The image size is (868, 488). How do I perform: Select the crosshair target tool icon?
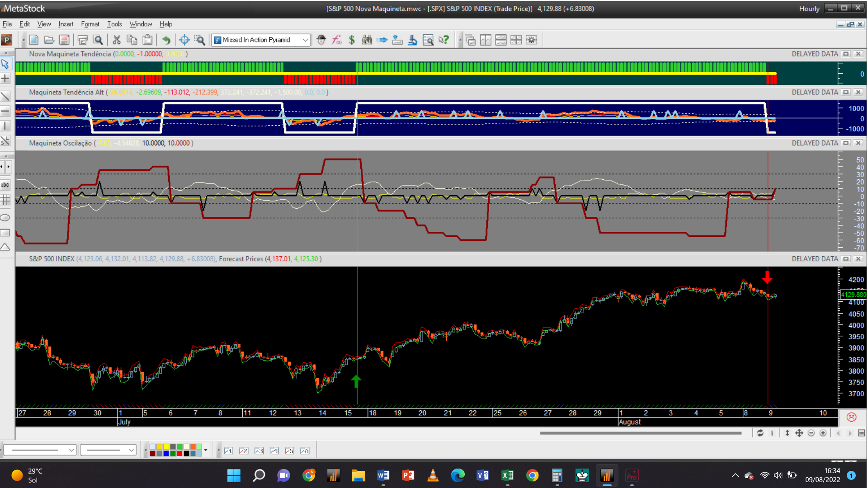pyautogui.click(x=184, y=40)
